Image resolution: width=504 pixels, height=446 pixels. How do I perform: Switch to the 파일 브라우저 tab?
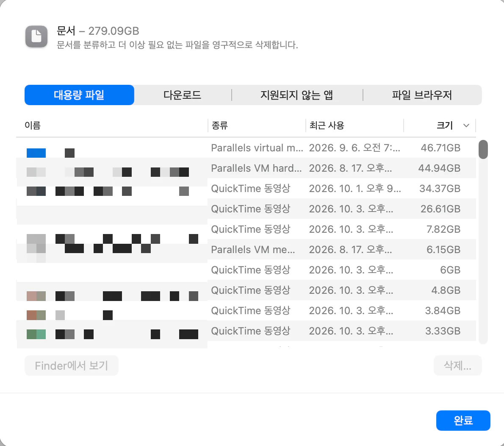click(422, 95)
